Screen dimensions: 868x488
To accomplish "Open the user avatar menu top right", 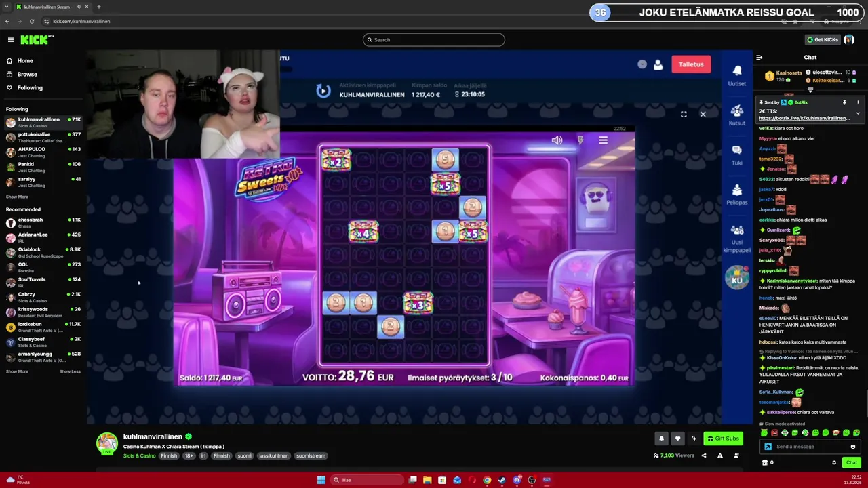I will point(849,40).
